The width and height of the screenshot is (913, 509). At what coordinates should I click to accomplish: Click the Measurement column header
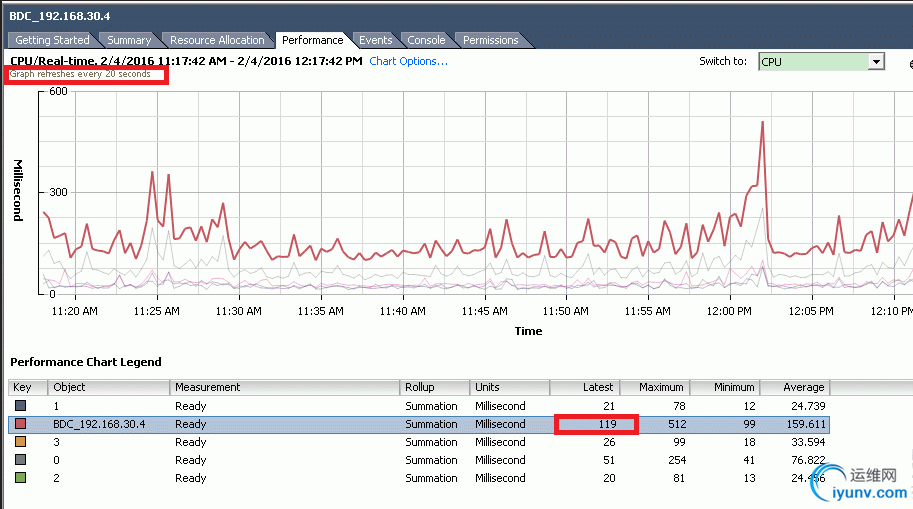point(284,387)
